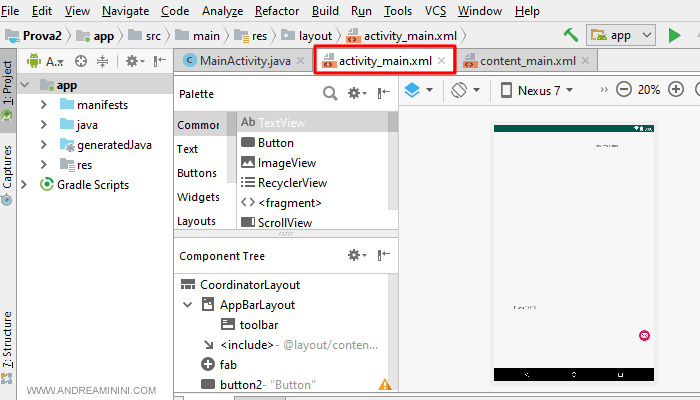Select the activity_main.xml editor tab
Viewport: 700px width, 400px height.
pos(385,60)
